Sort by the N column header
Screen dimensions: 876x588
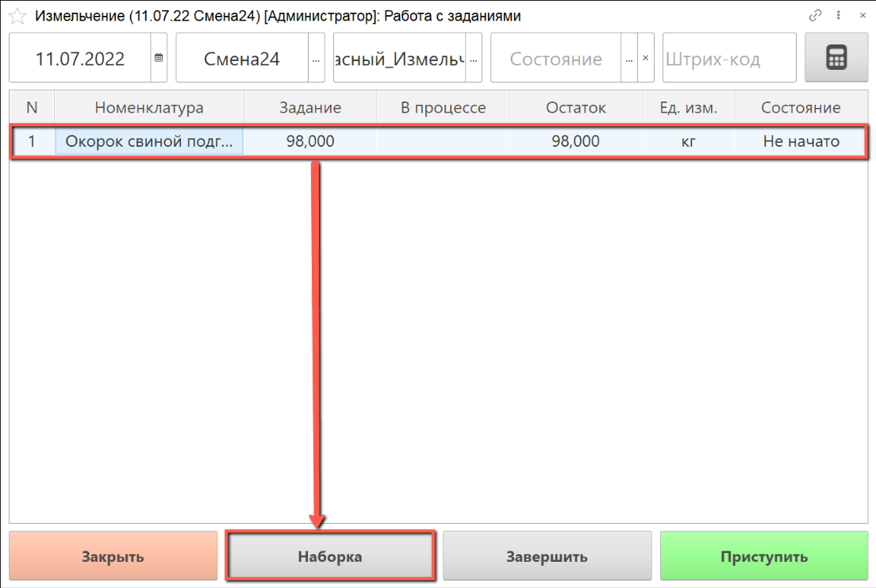point(32,107)
